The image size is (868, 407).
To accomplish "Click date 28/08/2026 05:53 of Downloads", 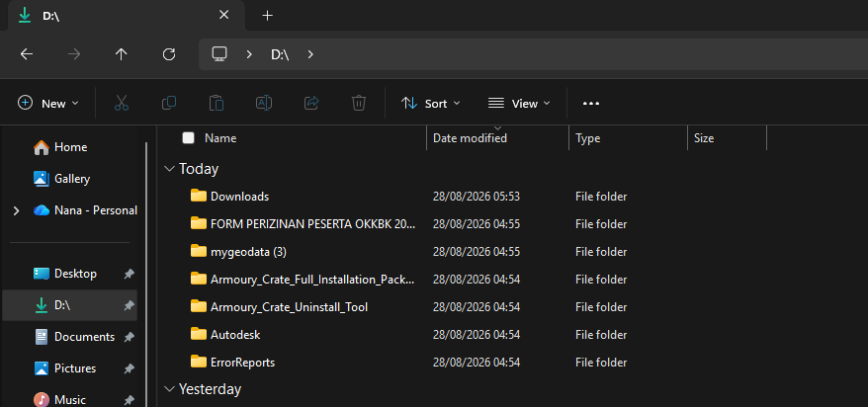I will point(477,197).
